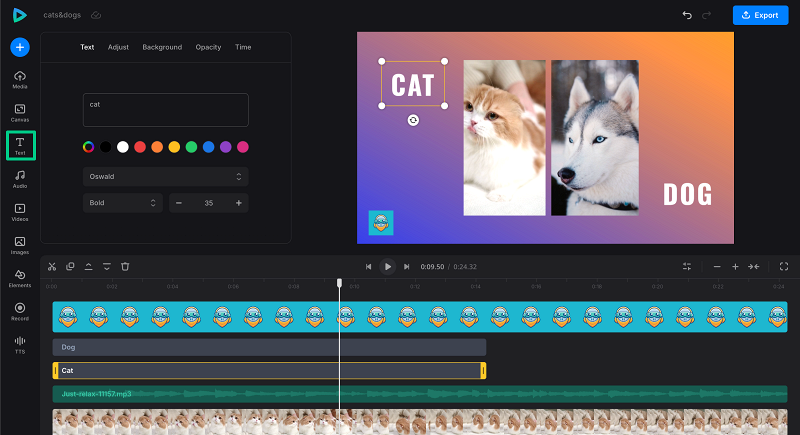The height and width of the screenshot is (435, 800).
Task: Click the text input containing cat
Action: click(x=166, y=110)
